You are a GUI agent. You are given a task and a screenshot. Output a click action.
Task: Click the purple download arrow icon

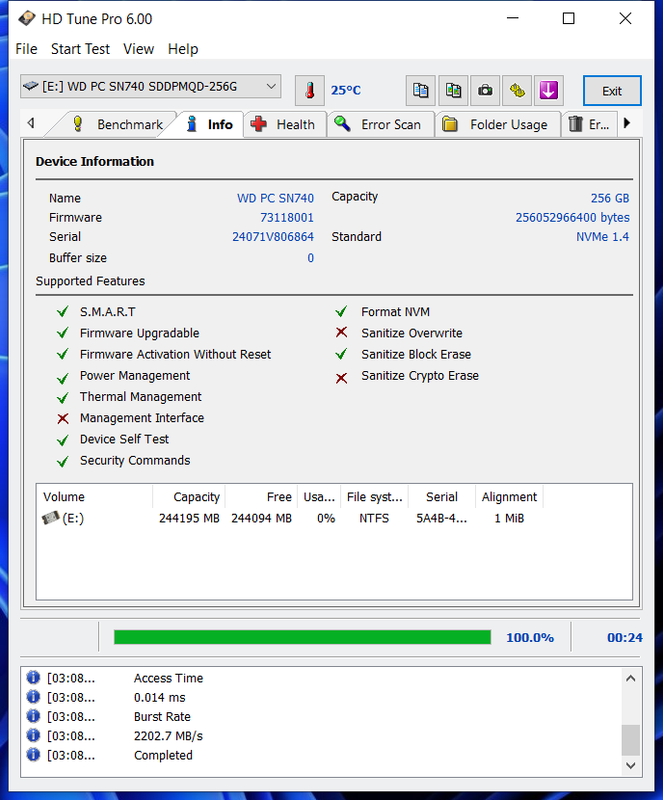549,90
